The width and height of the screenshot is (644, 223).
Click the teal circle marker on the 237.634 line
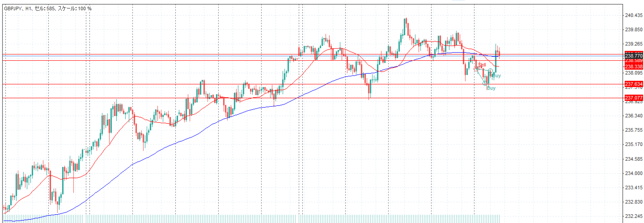[x=485, y=83]
